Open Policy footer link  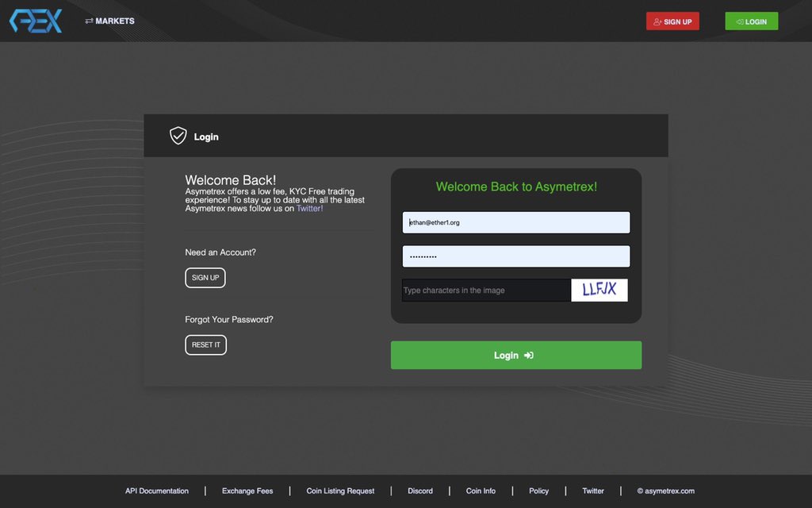click(x=538, y=491)
